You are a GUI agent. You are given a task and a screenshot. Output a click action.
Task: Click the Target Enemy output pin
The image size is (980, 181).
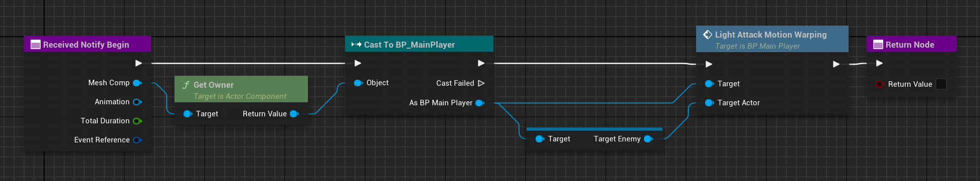[648, 139]
